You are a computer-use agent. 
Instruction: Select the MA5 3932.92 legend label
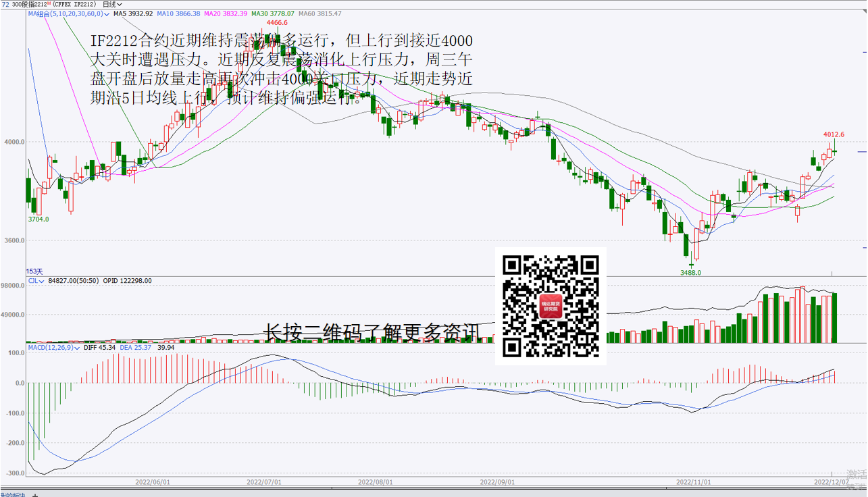[x=133, y=14]
